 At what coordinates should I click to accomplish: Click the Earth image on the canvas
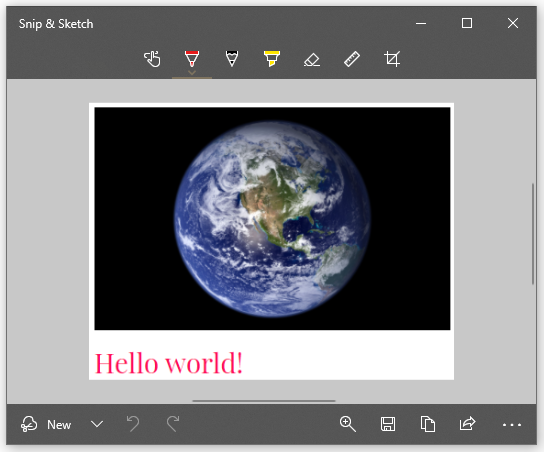click(x=272, y=219)
